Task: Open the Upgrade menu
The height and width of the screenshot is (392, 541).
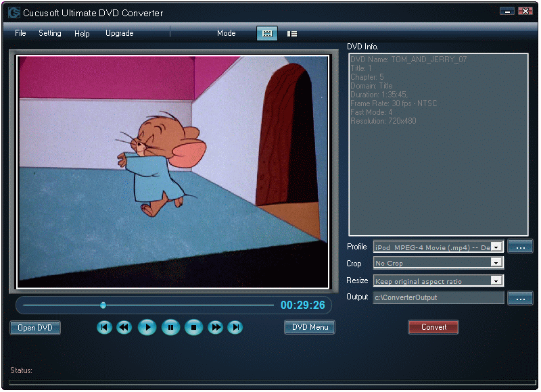Action: click(120, 33)
